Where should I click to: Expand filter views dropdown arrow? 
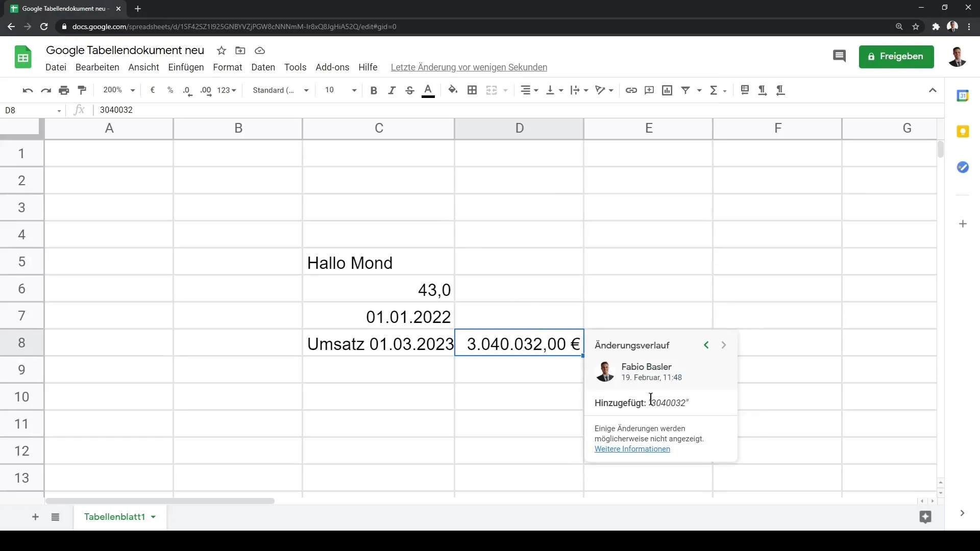(x=699, y=90)
